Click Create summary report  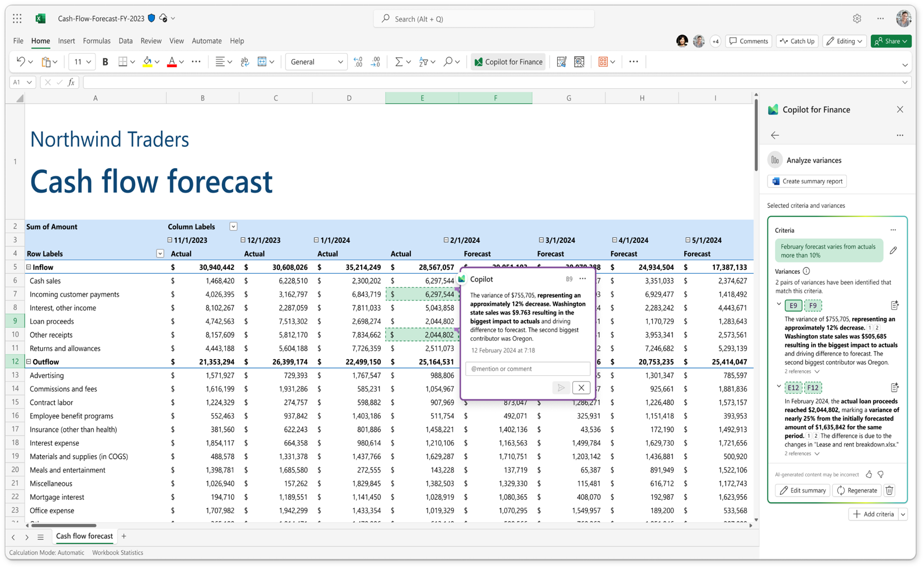point(807,181)
